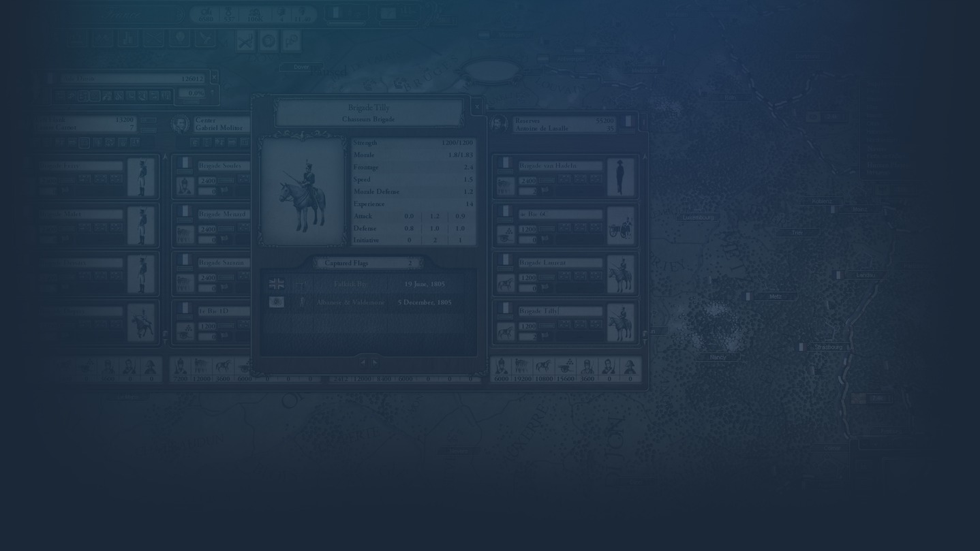This screenshot has height=551, width=980.
Task: Click the Antoine de Lasalle commander portrait
Action: [499, 124]
